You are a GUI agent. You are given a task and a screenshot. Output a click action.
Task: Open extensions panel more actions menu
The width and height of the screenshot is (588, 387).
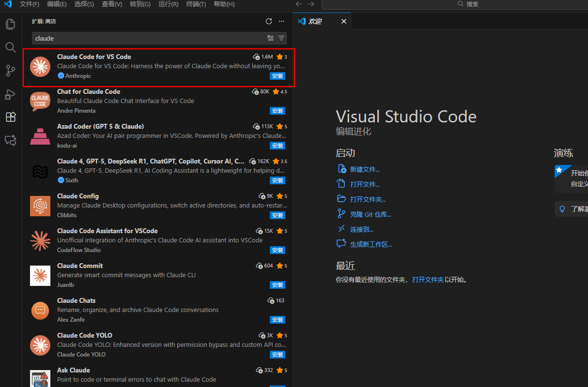281,21
